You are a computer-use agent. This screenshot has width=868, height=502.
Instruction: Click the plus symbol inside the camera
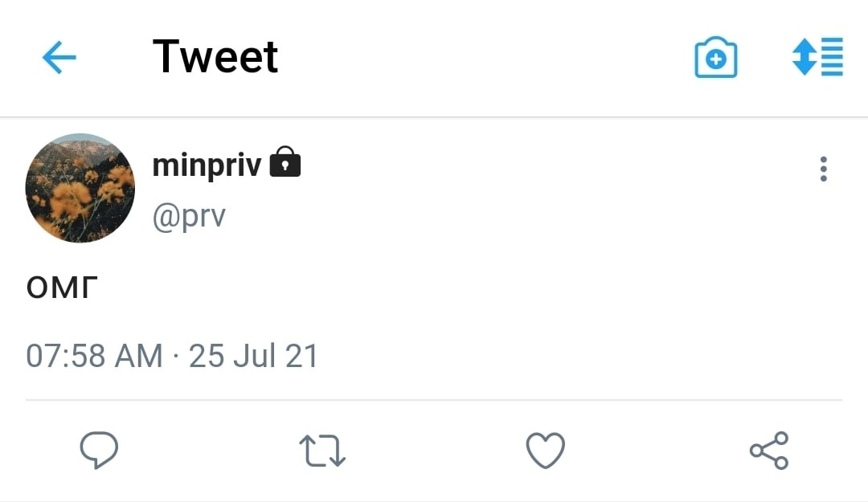point(715,60)
